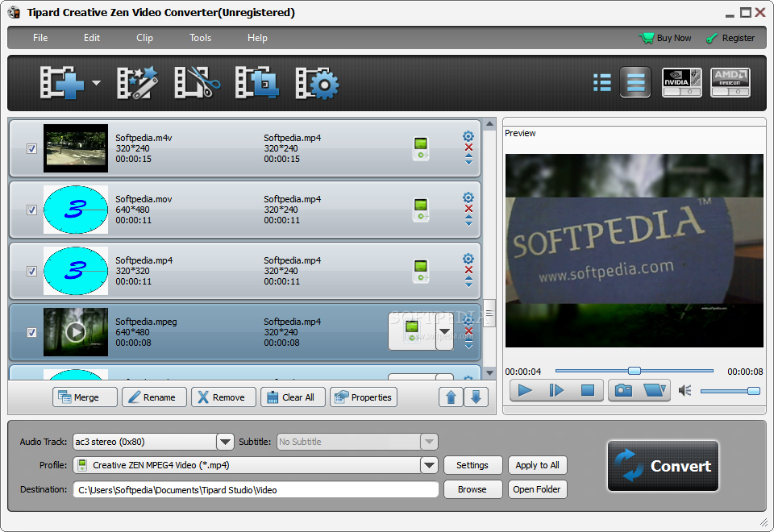The image size is (774, 532).
Task: Open file Properties
Action: [364, 397]
